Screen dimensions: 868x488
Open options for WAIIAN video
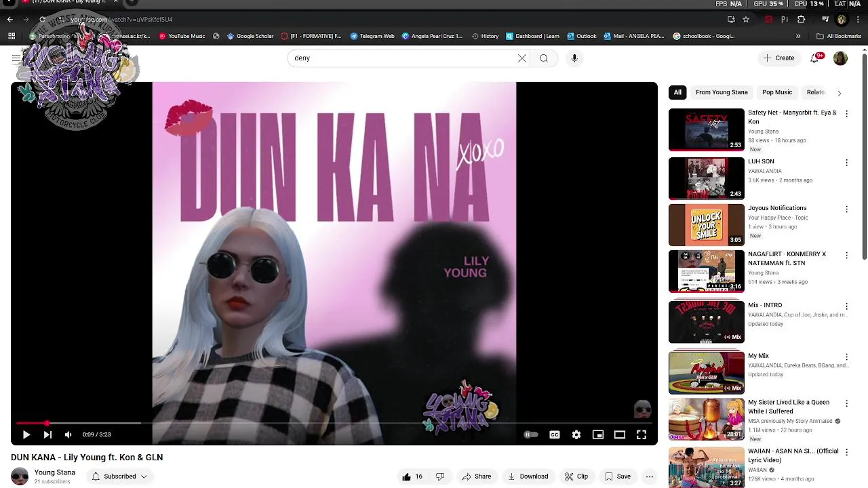pyautogui.click(x=846, y=452)
